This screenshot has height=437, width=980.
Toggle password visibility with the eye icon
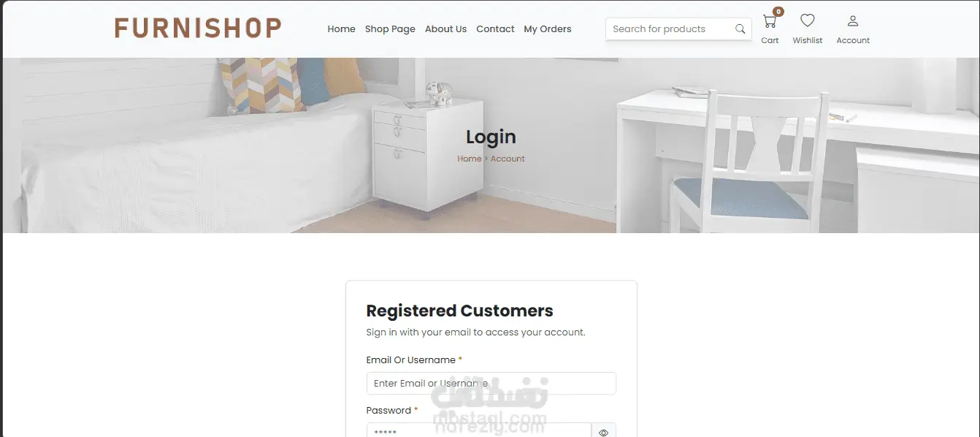pos(603,433)
